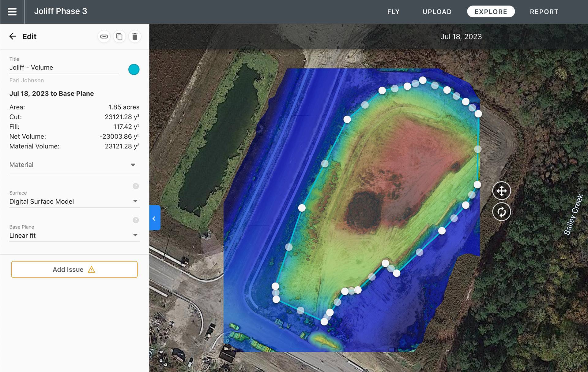Open the Base Plane help icon
Screen dimensions: 588x372
[136, 220]
